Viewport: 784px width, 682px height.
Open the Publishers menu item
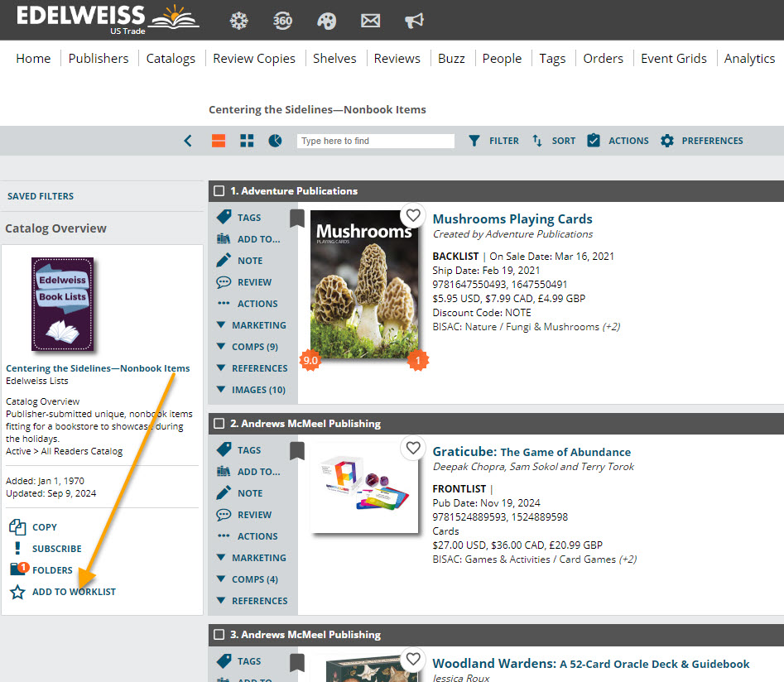[x=99, y=59]
